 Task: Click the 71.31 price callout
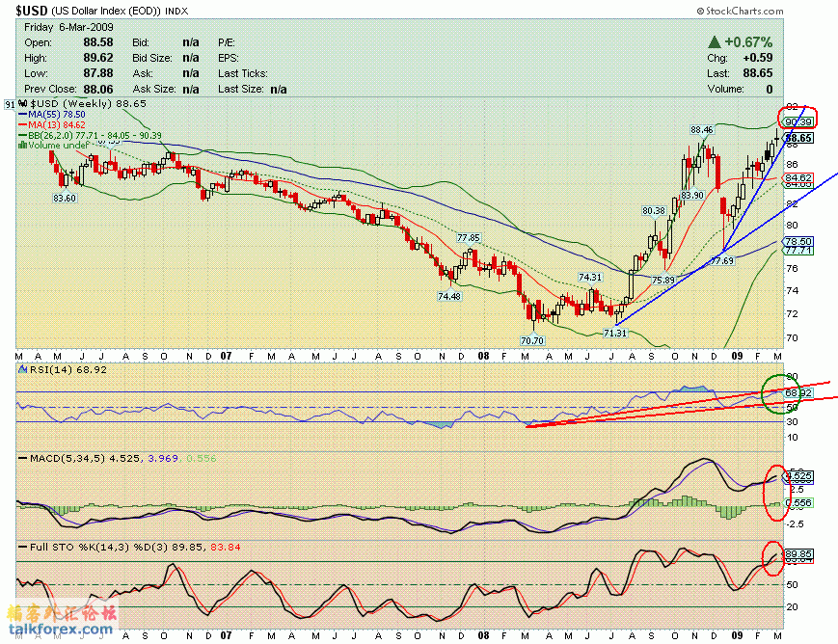click(614, 333)
